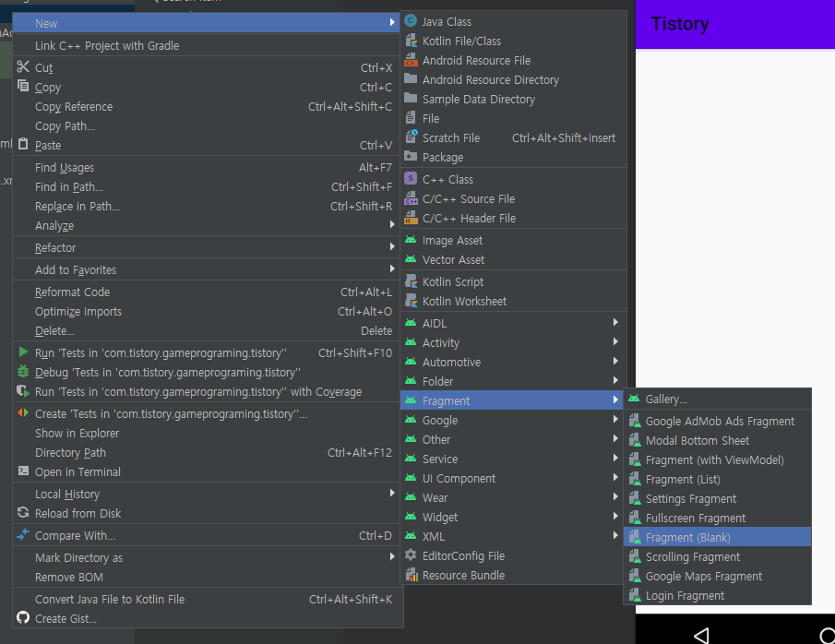Click the Gallery android icon
This screenshot has width=835, height=644.
coord(634,399)
